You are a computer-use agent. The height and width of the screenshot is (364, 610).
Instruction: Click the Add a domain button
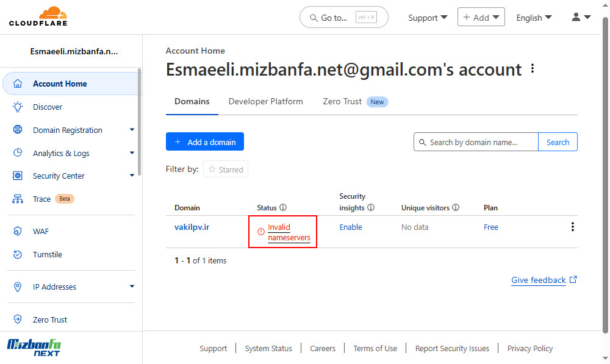click(205, 142)
